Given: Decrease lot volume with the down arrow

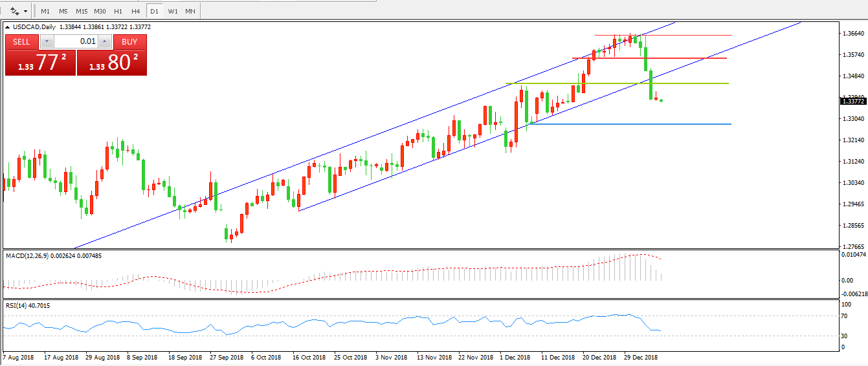Looking at the screenshot, I should pyautogui.click(x=47, y=41).
